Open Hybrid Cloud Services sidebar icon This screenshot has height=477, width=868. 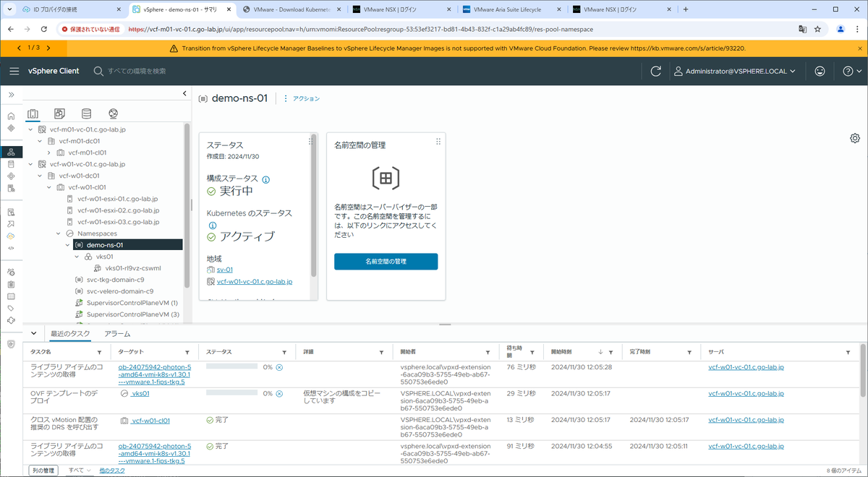coord(11,236)
